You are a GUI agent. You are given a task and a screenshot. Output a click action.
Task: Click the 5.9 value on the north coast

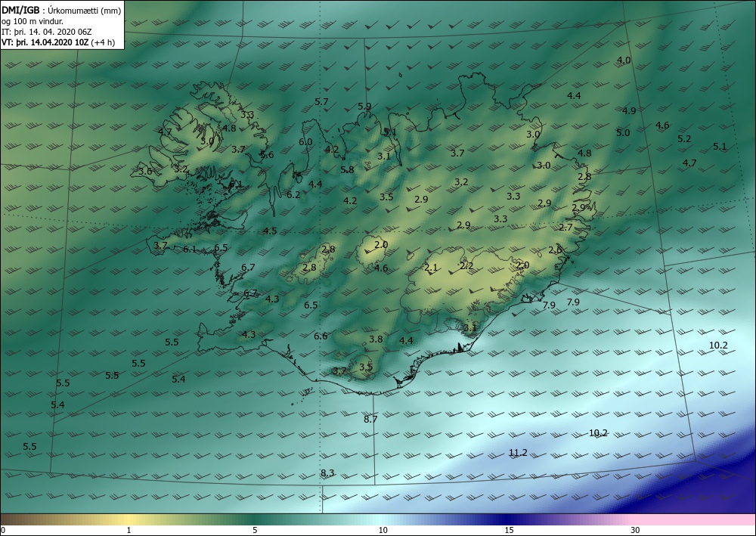[x=364, y=107]
